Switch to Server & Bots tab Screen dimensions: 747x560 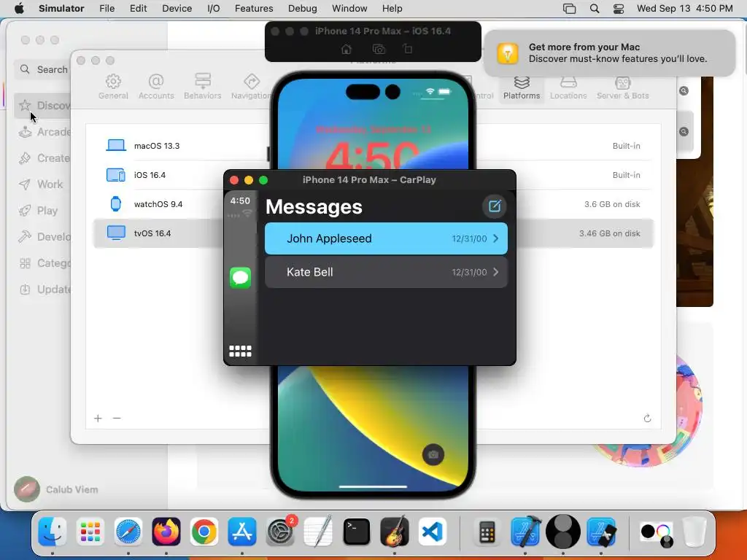623,87
